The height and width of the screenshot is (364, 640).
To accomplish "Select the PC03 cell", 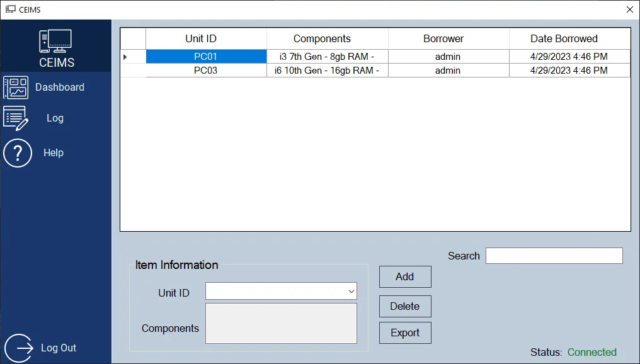I will pyautogui.click(x=206, y=70).
